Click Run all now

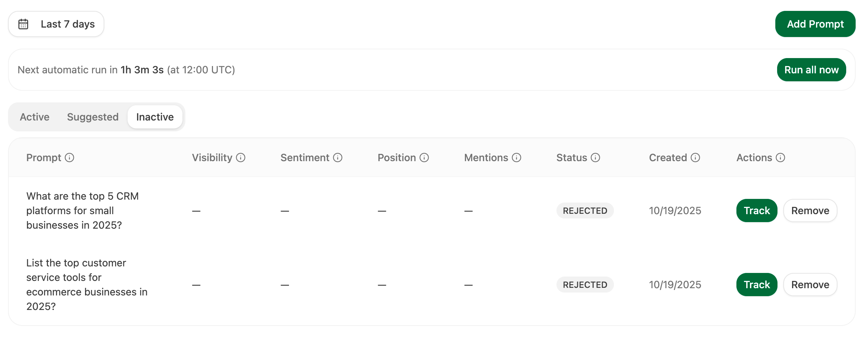(x=811, y=69)
